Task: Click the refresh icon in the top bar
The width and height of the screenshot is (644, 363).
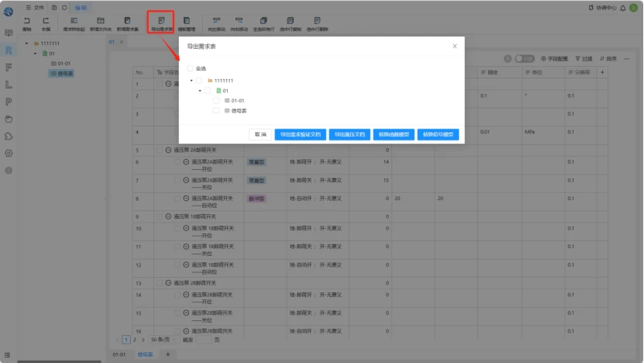Action: [64, 8]
